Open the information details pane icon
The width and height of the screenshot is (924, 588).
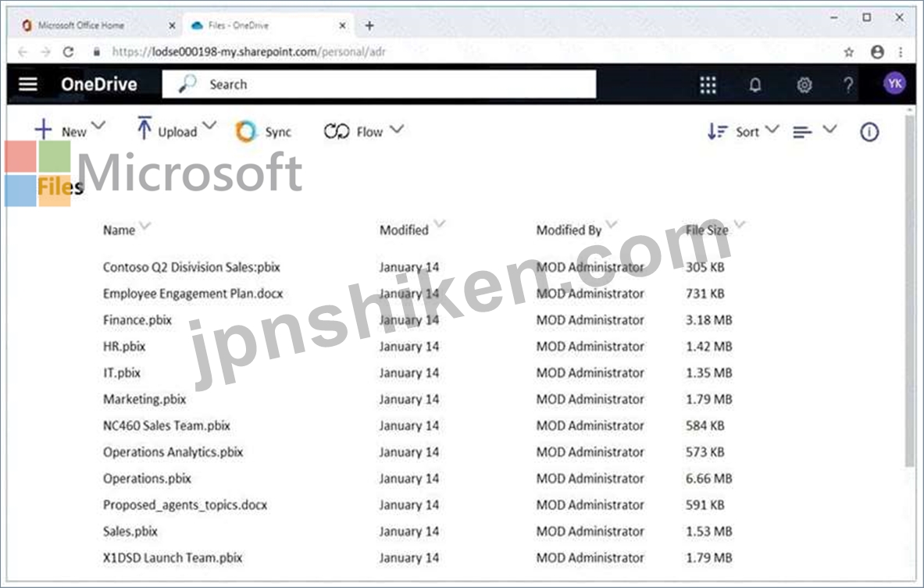(x=869, y=132)
